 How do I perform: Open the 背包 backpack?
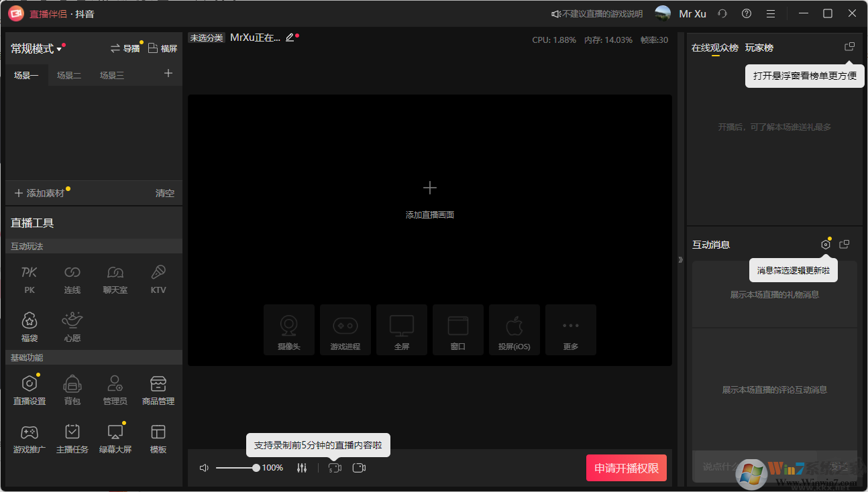pos(72,390)
